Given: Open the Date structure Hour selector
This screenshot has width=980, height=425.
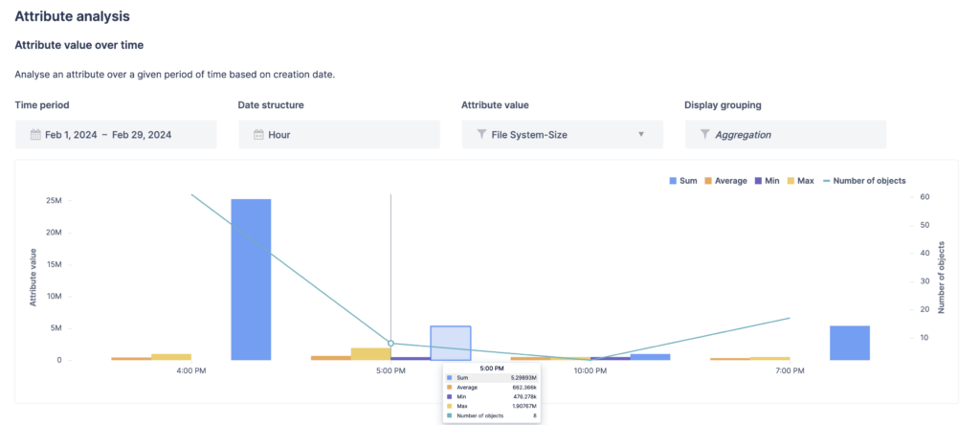Looking at the screenshot, I should tap(339, 135).
